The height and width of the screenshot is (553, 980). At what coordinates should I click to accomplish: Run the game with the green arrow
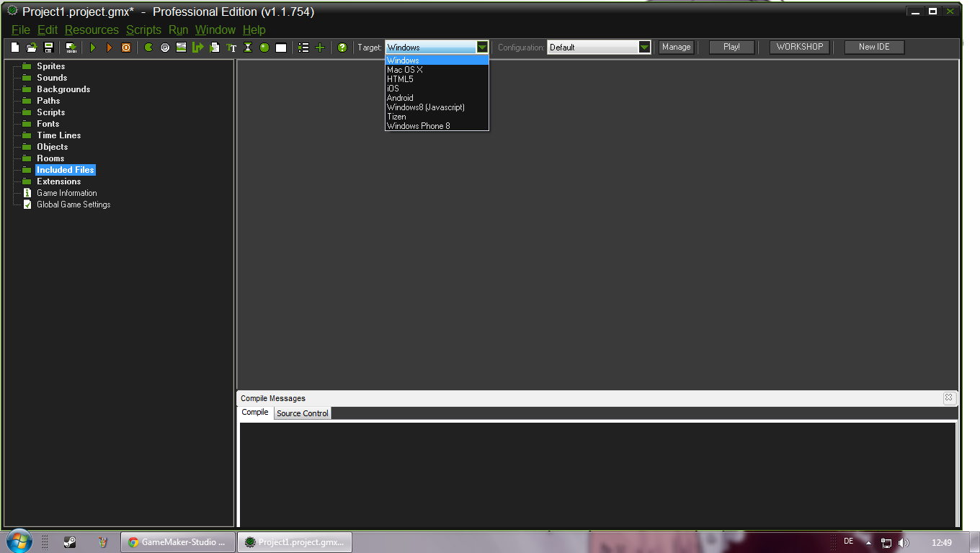tap(92, 48)
